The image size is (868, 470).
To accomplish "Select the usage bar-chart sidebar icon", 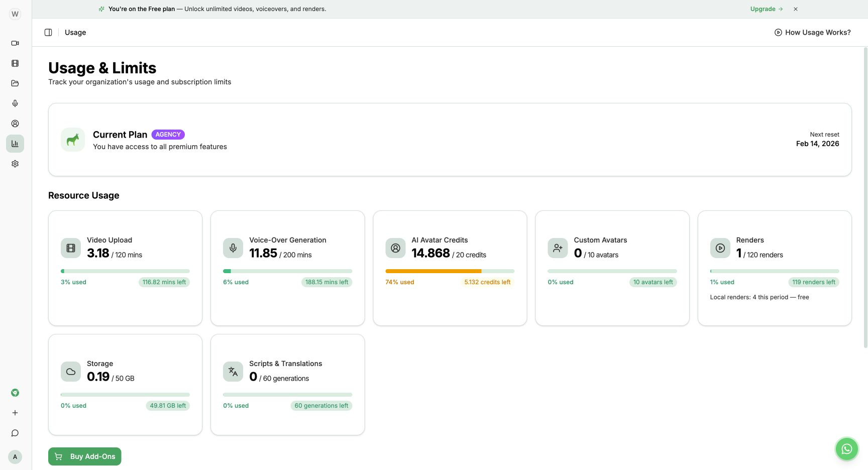I will [15, 144].
